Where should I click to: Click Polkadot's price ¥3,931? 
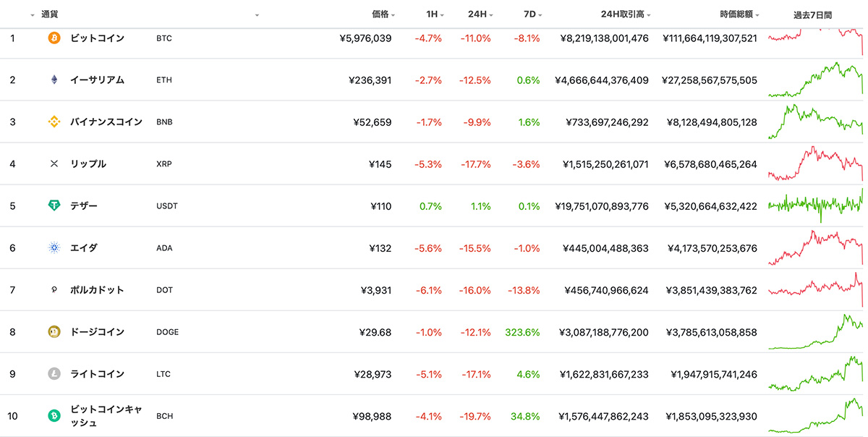(x=376, y=289)
